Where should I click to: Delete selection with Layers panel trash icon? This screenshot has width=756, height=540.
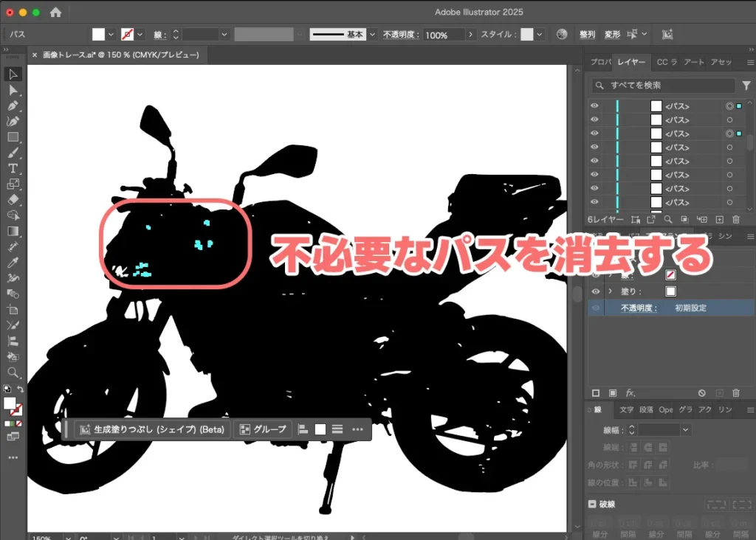coord(735,219)
